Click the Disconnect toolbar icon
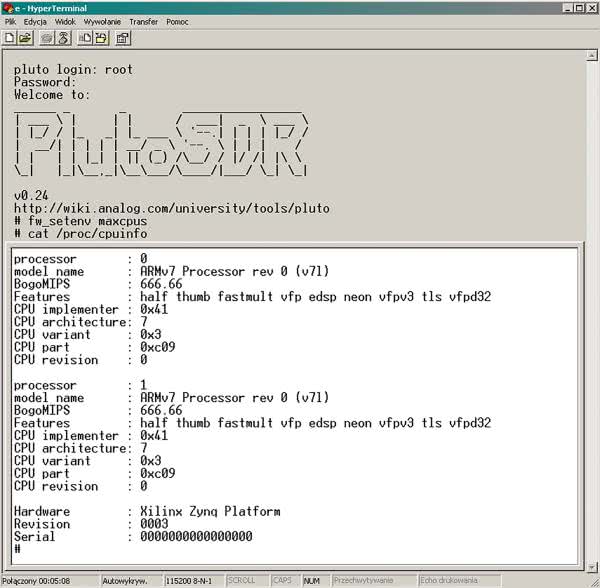This screenshot has height=588, width=600. [62, 39]
